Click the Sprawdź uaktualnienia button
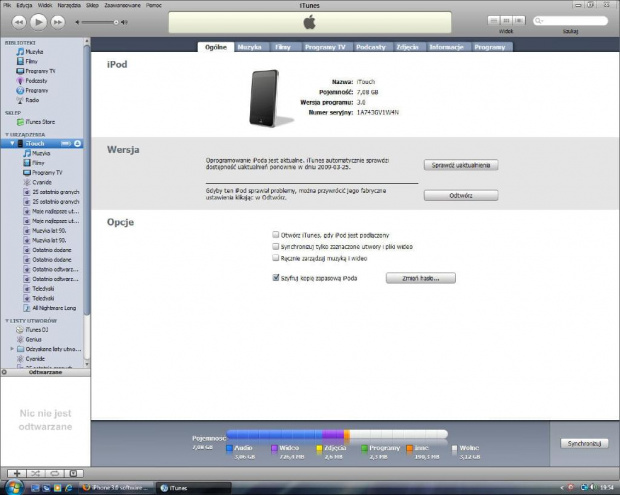Screen dimensions: 620x495 tap(461, 165)
